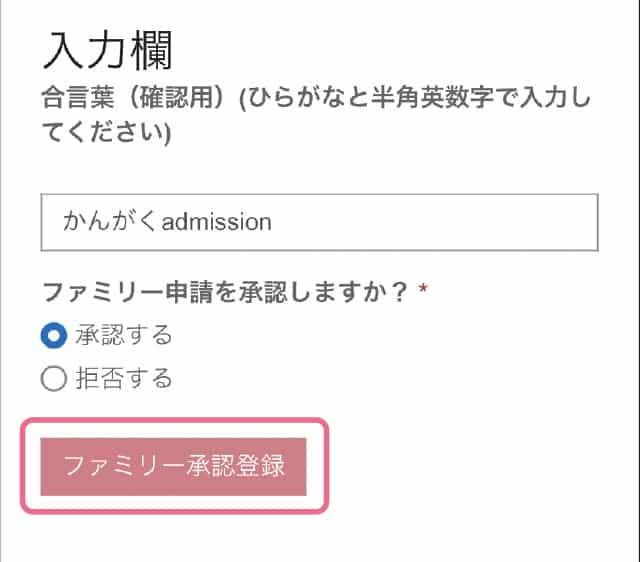This screenshot has height=562, width=640.
Task: Click the 拒否する option label text
Action: tap(123, 379)
